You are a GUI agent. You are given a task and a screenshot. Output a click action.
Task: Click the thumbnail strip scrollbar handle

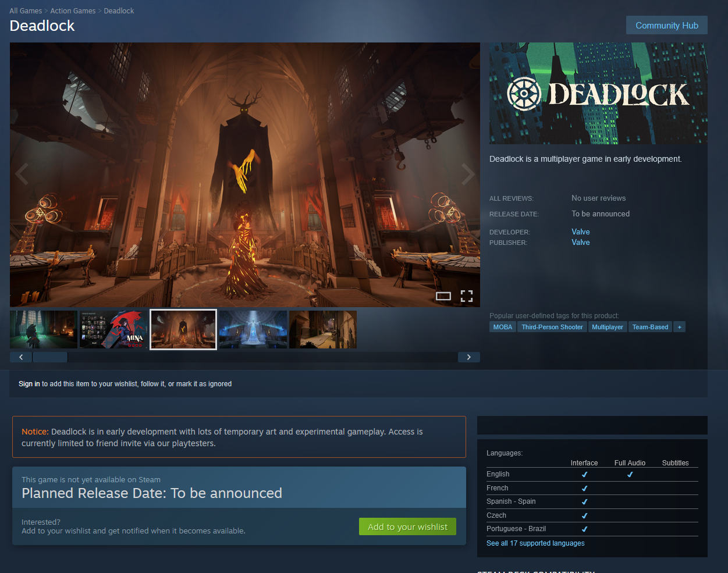pos(50,357)
